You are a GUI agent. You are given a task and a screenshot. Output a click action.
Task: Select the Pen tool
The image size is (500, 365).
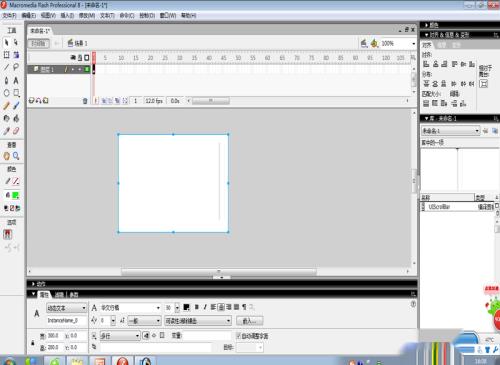[6, 80]
